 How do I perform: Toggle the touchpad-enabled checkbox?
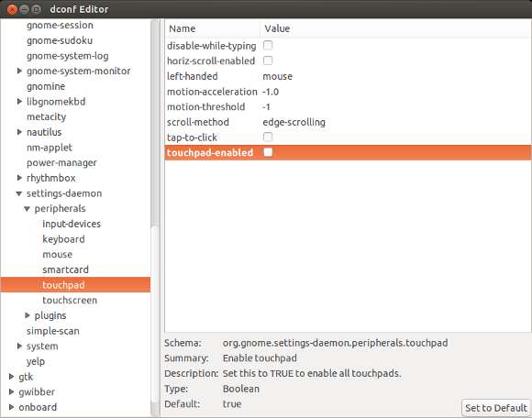tap(268, 152)
